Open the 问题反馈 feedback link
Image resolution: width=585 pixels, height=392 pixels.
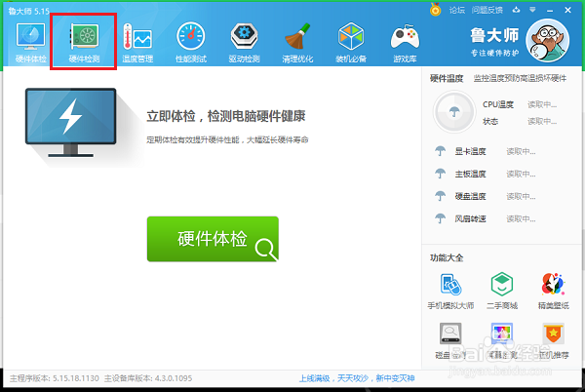pos(487,10)
